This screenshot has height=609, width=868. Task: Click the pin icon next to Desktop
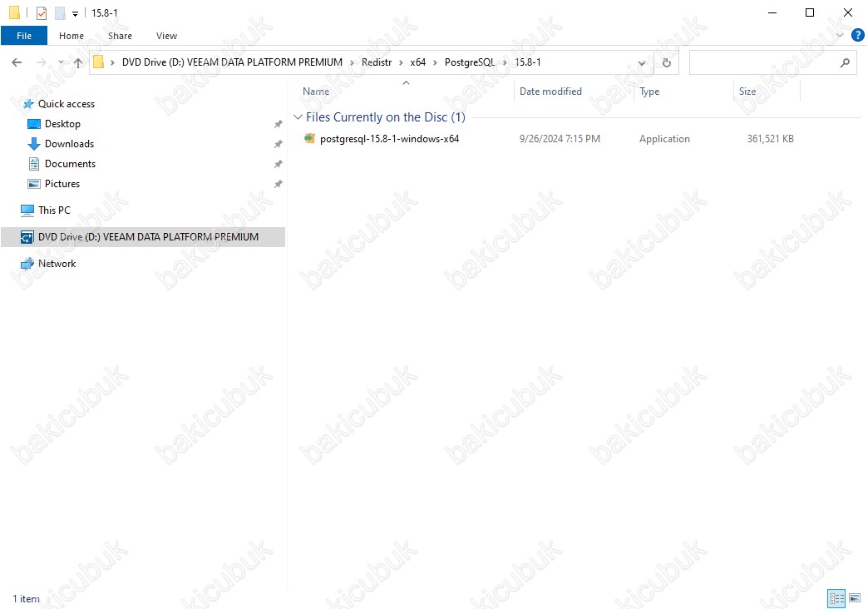coord(279,124)
